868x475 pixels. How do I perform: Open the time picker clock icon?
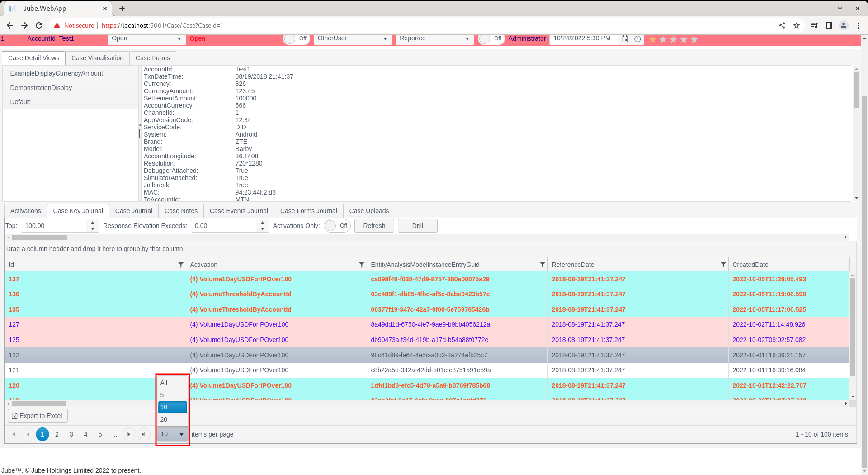click(x=637, y=39)
